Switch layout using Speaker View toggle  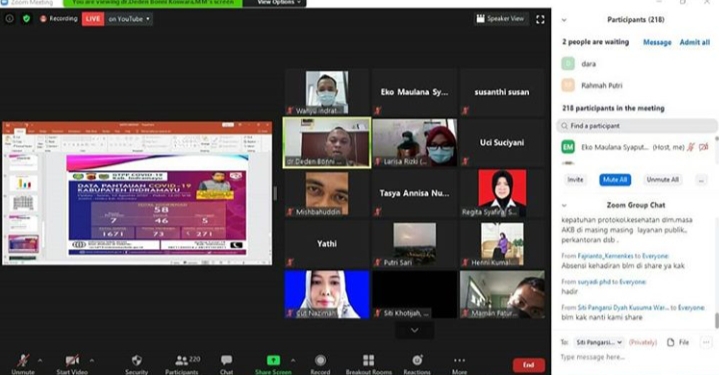point(500,19)
